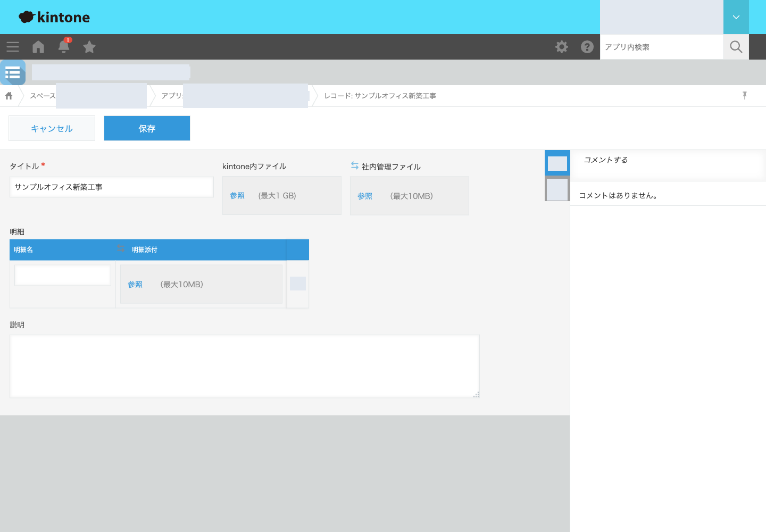Open the settings gear icon
Screen dimensions: 766x532
tap(562, 47)
